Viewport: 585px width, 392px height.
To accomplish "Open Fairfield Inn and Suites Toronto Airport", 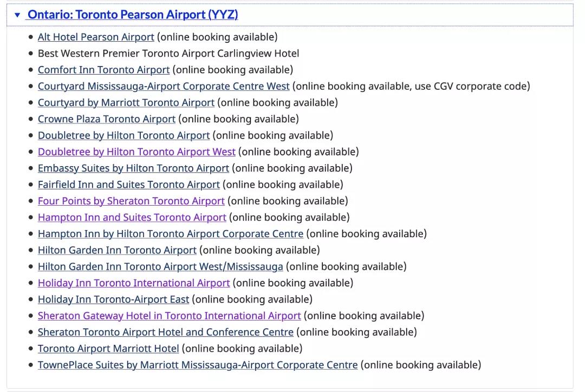I will 129,185.
